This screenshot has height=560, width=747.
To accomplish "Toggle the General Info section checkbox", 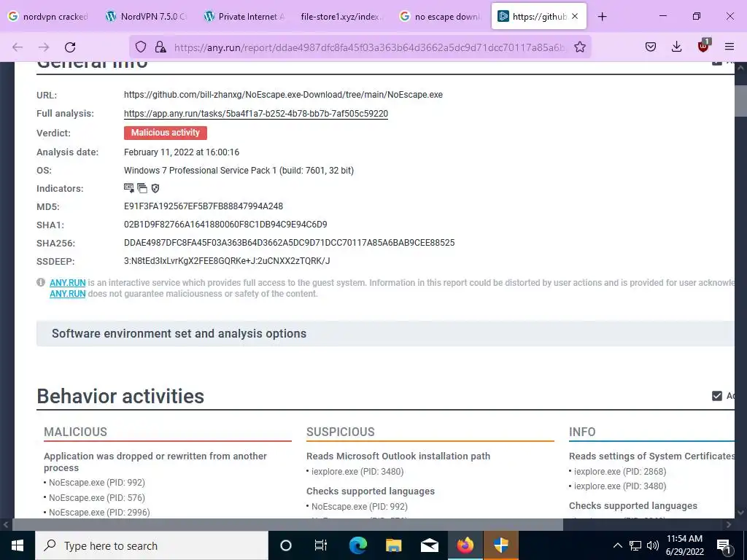I will coord(717,62).
